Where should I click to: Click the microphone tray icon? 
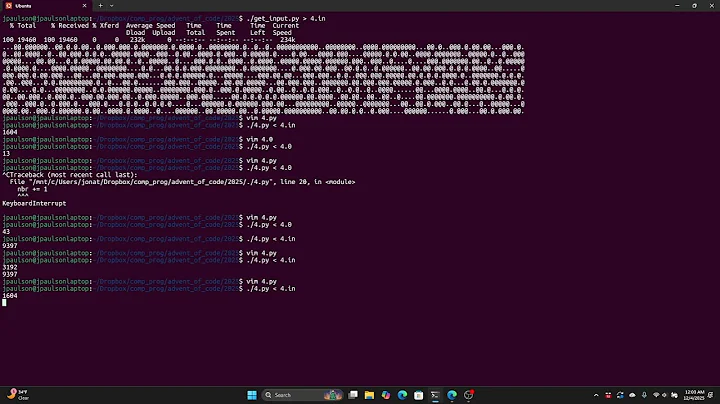(x=644, y=395)
